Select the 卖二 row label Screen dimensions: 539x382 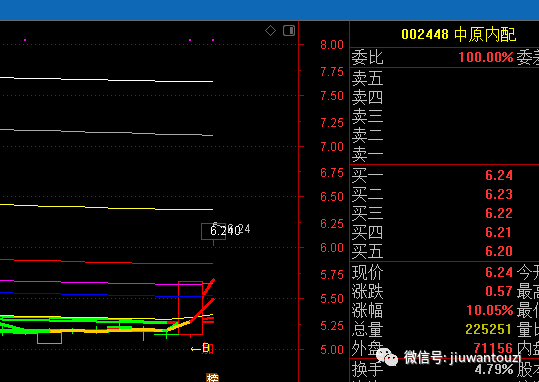click(x=367, y=136)
